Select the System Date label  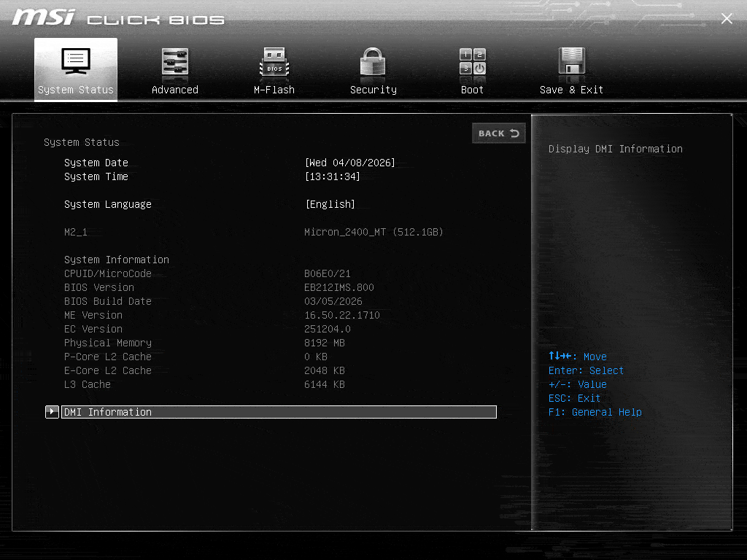[96, 163]
